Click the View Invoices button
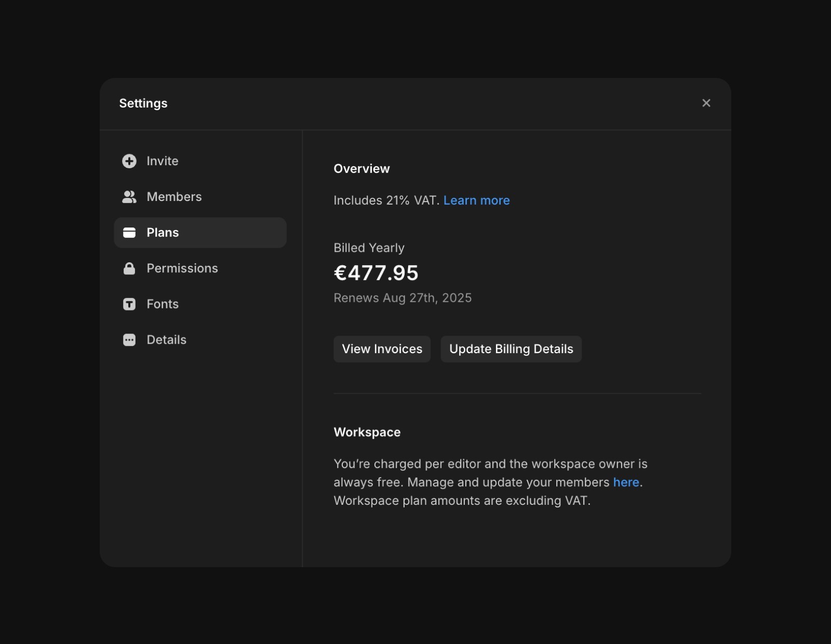The image size is (831, 644). (x=382, y=349)
